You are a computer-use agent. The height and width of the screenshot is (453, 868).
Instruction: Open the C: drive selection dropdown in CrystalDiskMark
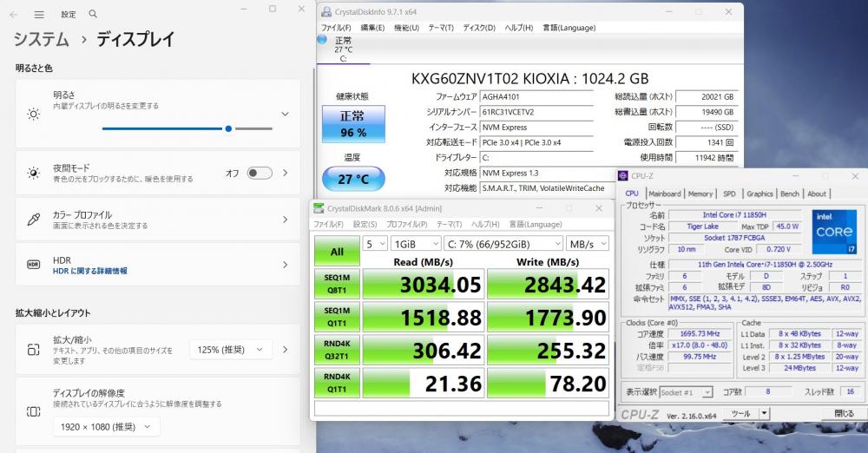(x=503, y=244)
